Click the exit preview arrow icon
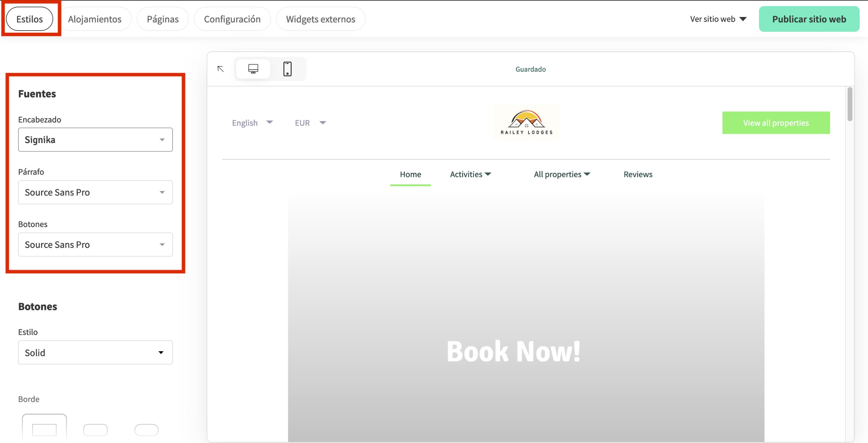The width and height of the screenshot is (868, 443). click(x=220, y=69)
